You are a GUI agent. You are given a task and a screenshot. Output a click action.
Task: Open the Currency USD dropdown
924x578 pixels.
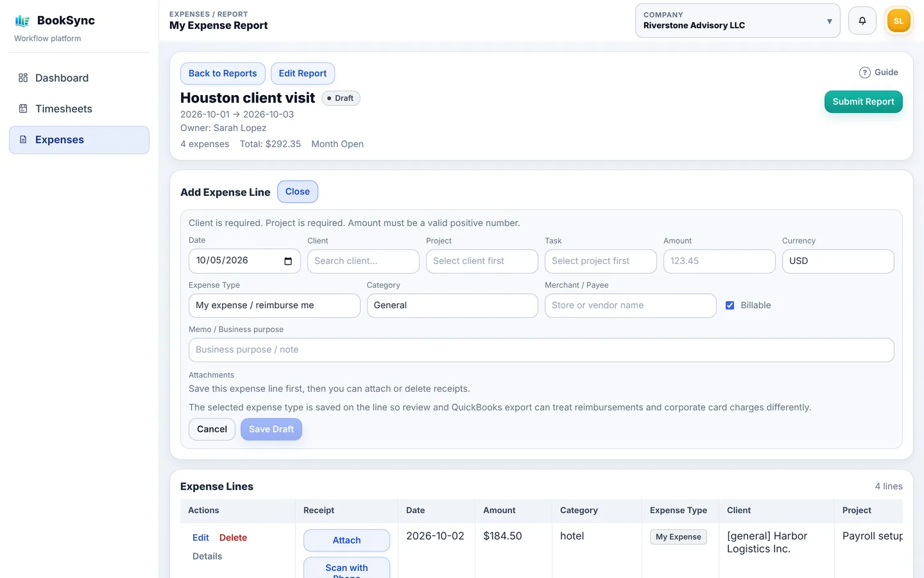pos(837,261)
